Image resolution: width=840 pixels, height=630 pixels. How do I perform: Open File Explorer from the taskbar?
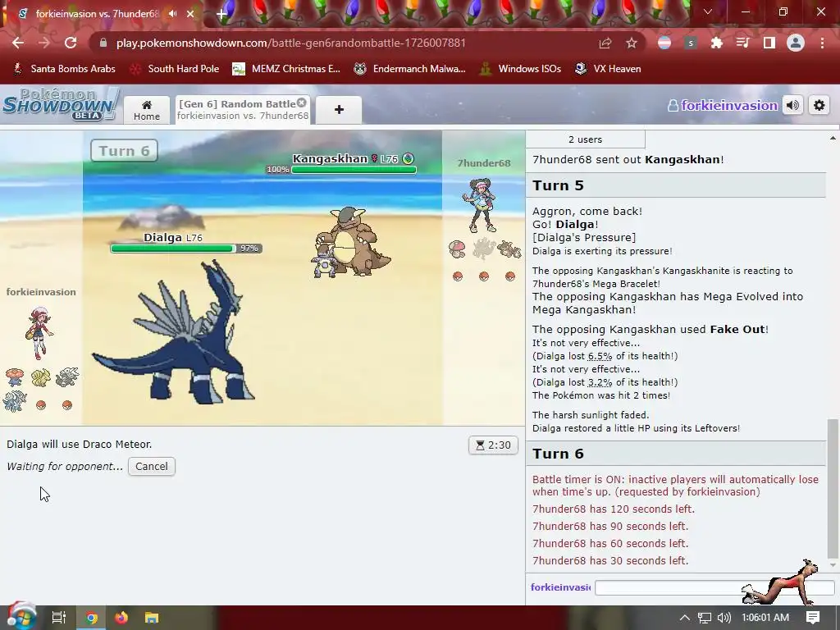tap(152, 618)
